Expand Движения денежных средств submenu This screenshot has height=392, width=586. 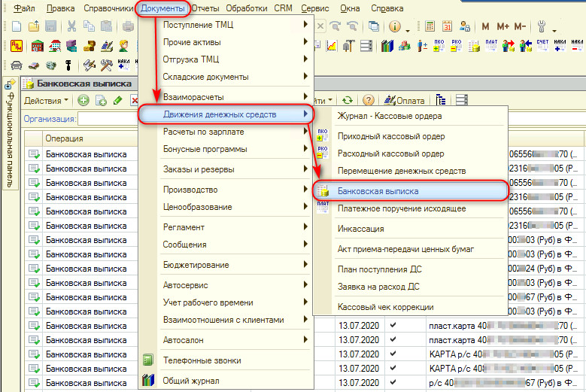[226, 114]
